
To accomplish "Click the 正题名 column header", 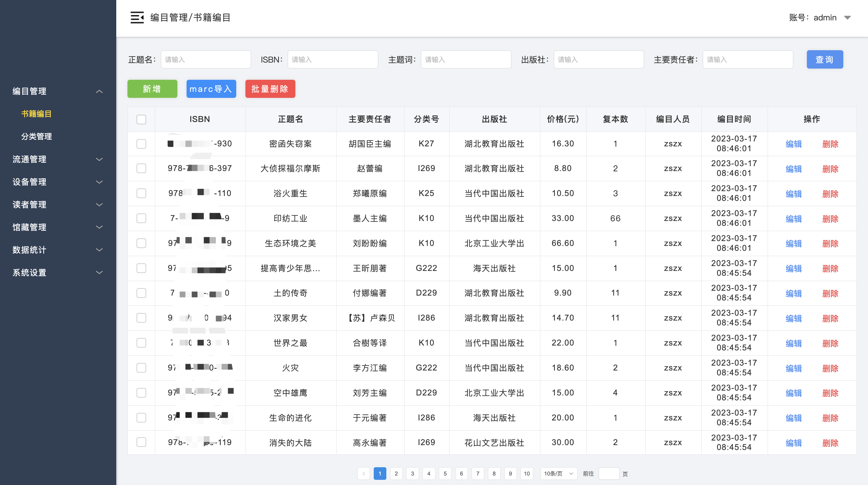I will pyautogui.click(x=290, y=119).
